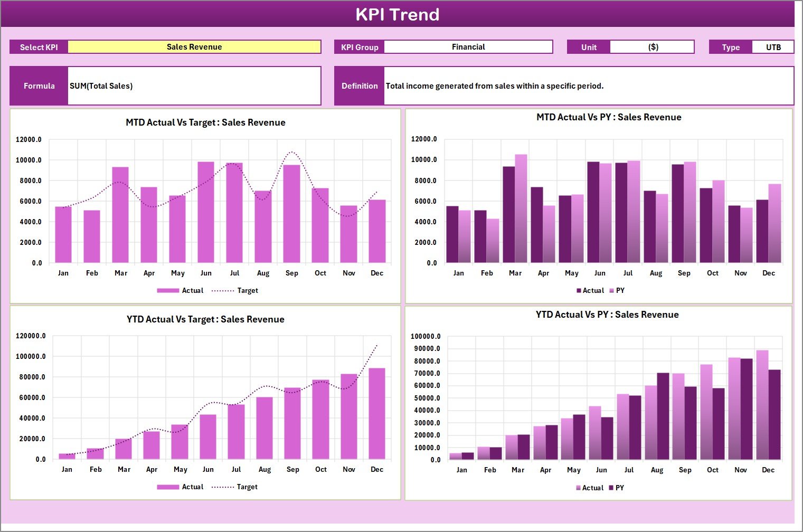Select the MTD Actual Vs PY chart title
The height and width of the screenshot is (532, 803).
point(608,117)
